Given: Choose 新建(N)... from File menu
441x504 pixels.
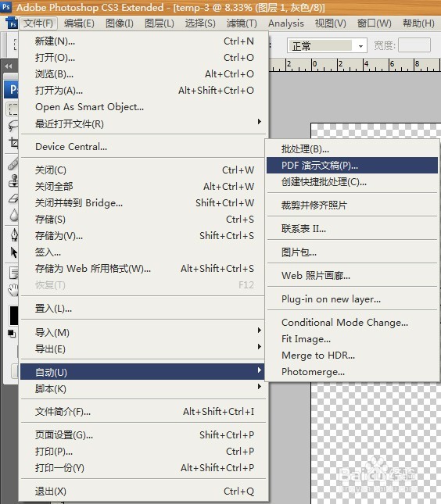Looking at the screenshot, I should click(x=143, y=41).
